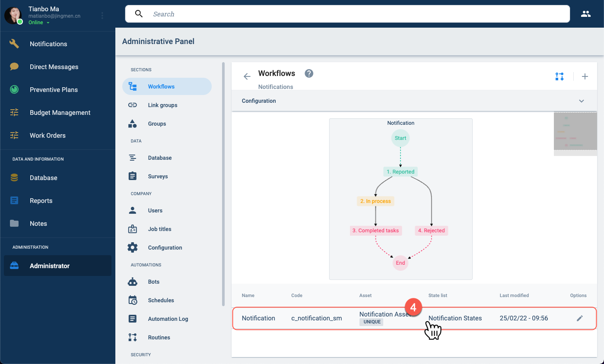604x364 pixels.
Task: Click the End node in the diagram
Action: point(401,263)
